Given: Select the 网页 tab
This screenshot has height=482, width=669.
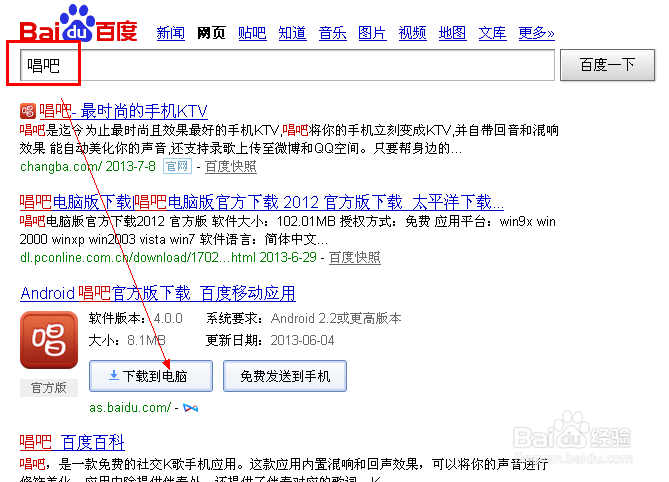Looking at the screenshot, I should pyautogui.click(x=211, y=33).
